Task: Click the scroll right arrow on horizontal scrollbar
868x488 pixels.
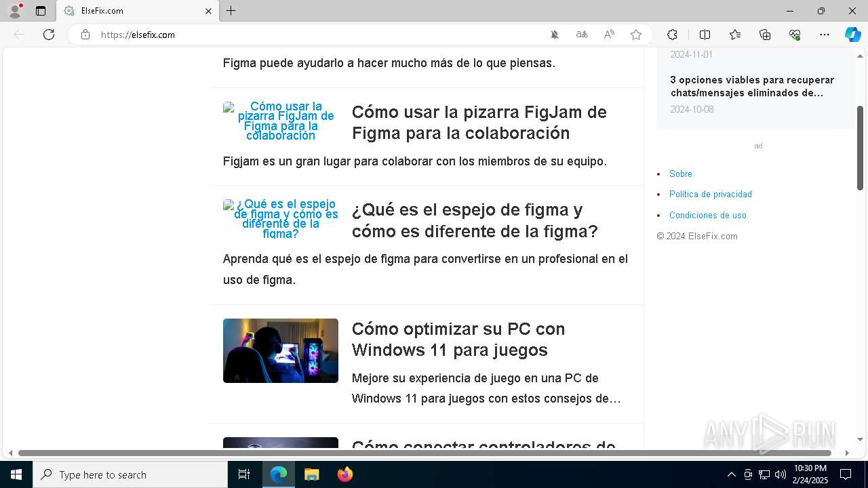Action: pyautogui.click(x=846, y=453)
